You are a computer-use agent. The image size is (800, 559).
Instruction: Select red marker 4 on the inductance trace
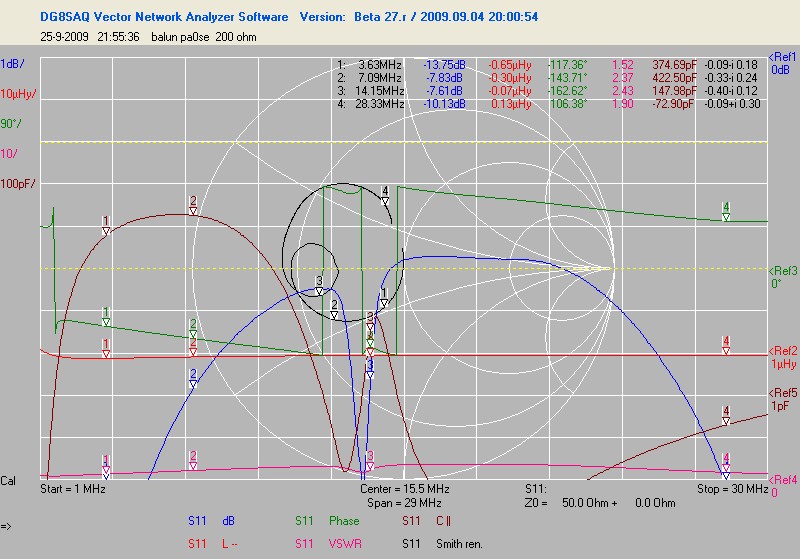click(x=726, y=345)
